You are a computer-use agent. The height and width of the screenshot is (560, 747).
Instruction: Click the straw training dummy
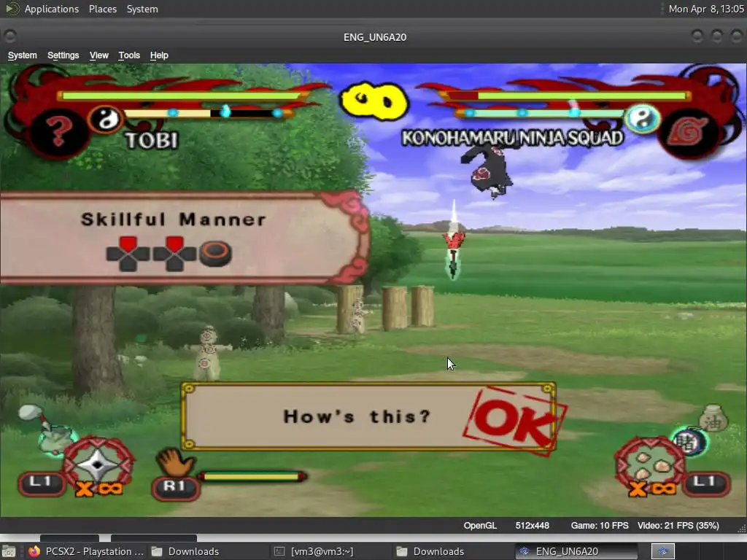[x=208, y=352]
